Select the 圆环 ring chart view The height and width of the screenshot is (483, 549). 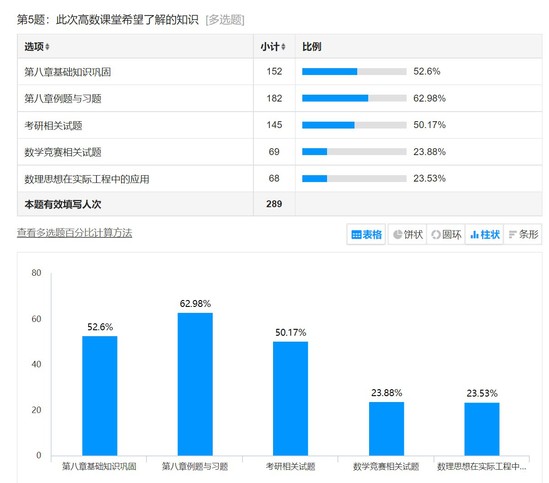tap(446, 234)
